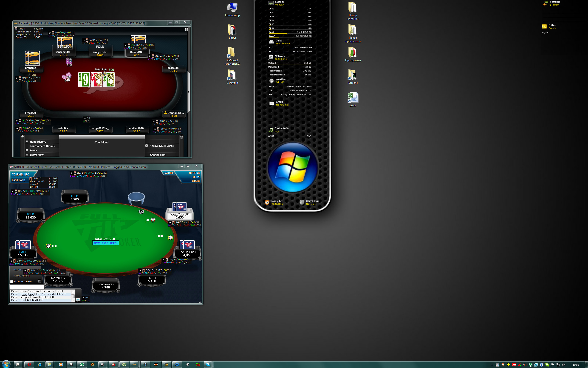This screenshot has width=588, height=368.
Task: Open LAYOUT menu on Full Tilt table
Action: (x=168, y=173)
